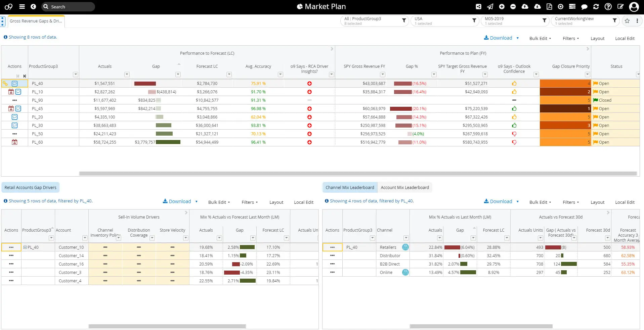Click Download in Retail Accounts grid

pos(177,201)
